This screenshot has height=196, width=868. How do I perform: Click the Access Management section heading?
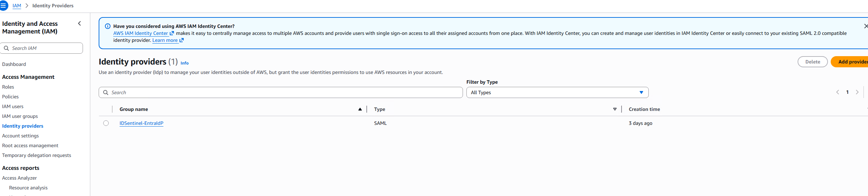click(x=28, y=77)
